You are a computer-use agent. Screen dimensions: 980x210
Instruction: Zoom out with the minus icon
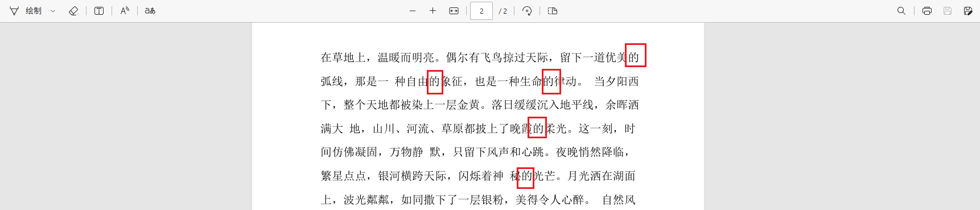click(413, 11)
